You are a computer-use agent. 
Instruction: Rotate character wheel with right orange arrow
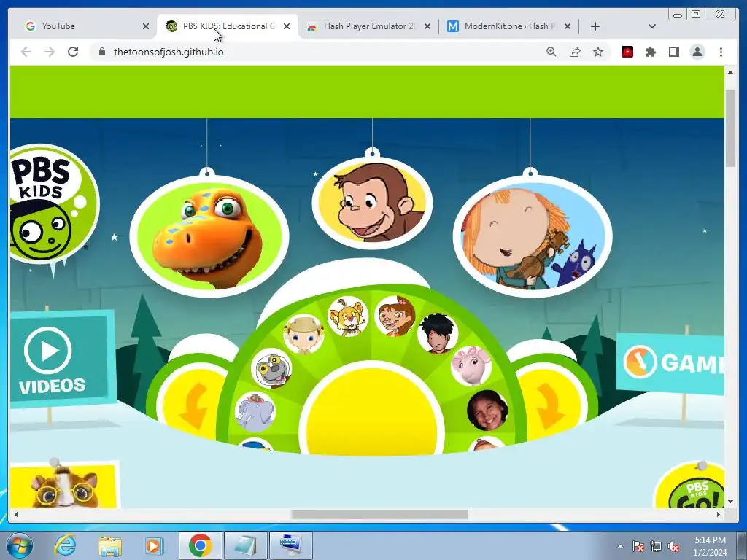(550, 406)
